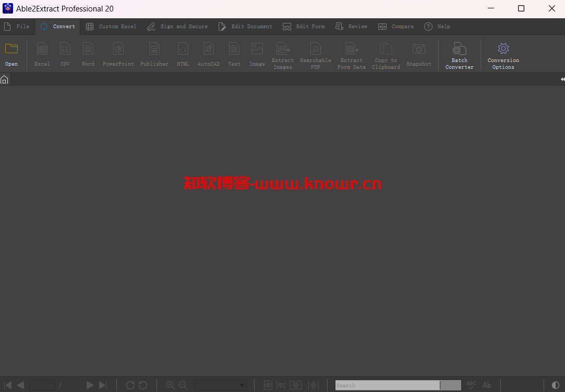
Task: Toggle the ABC spell-check search option
Action: click(471, 385)
